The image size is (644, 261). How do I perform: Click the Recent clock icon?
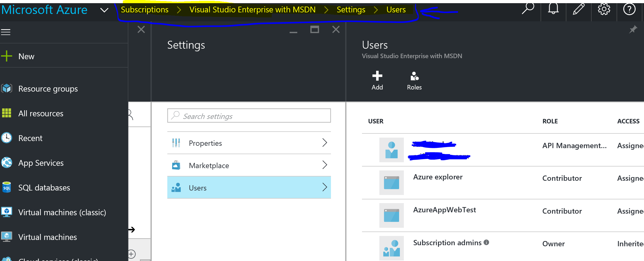(7, 138)
